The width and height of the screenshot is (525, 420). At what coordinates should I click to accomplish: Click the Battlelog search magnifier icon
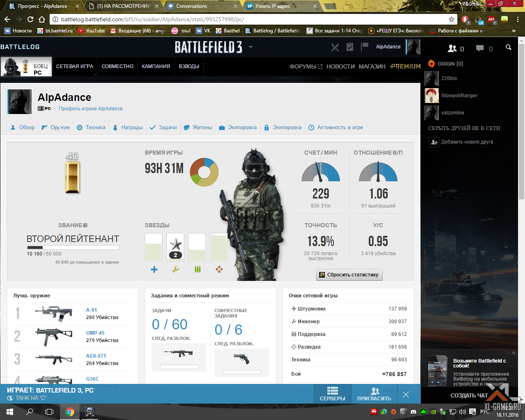pyautogui.click(x=509, y=48)
